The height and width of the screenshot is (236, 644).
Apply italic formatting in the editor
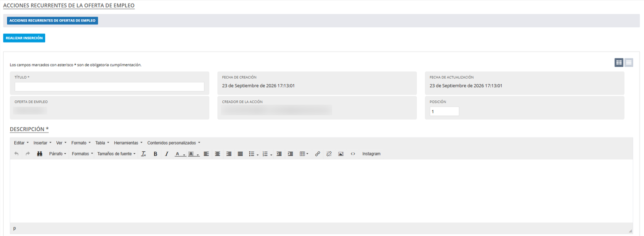click(x=167, y=154)
